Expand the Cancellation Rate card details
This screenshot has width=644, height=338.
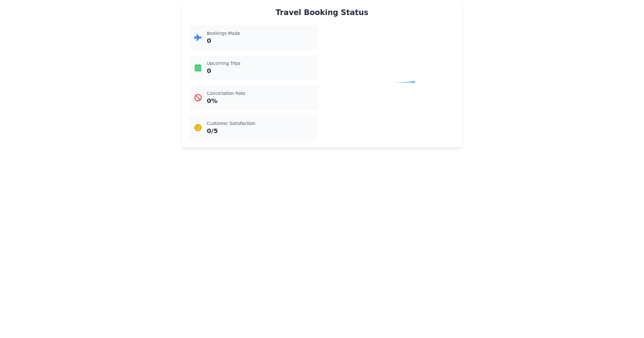pyautogui.click(x=253, y=98)
